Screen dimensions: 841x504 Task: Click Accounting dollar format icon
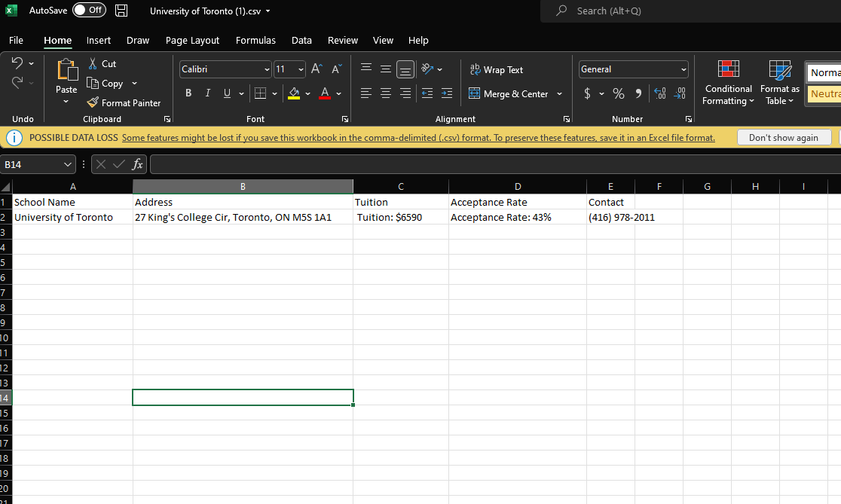click(x=587, y=94)
